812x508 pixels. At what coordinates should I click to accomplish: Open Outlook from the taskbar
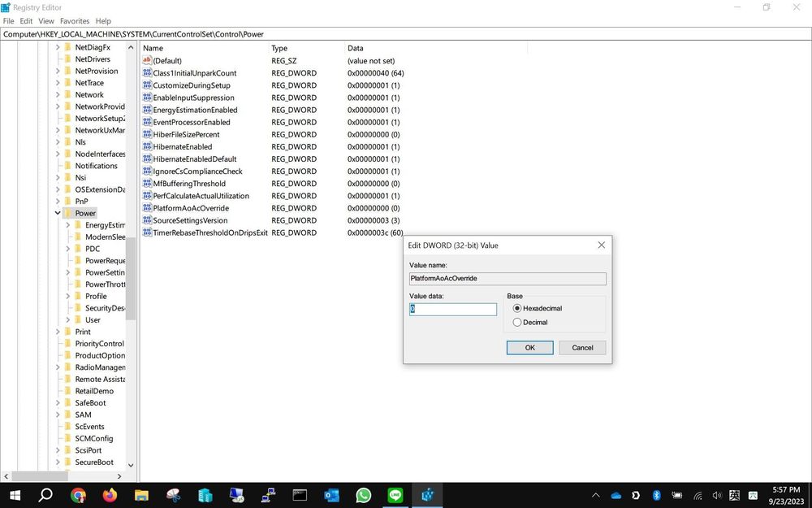point(331,495)
